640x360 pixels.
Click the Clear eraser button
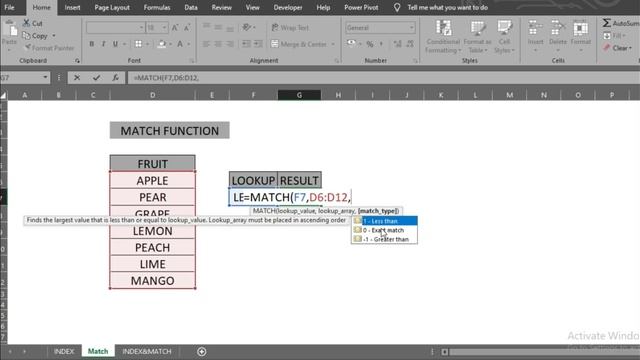[x=617, y=48]
